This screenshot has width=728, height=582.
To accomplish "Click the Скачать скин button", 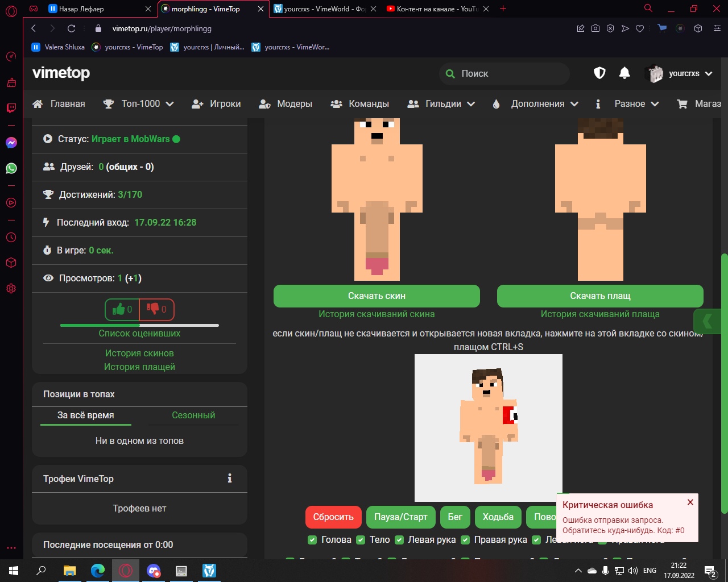I will point(377,296).
